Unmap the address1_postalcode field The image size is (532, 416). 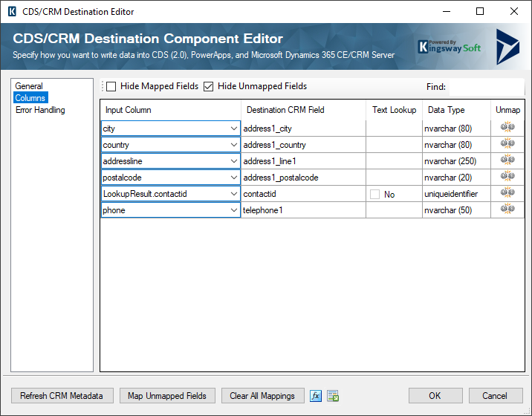click(x=507, y=177)
